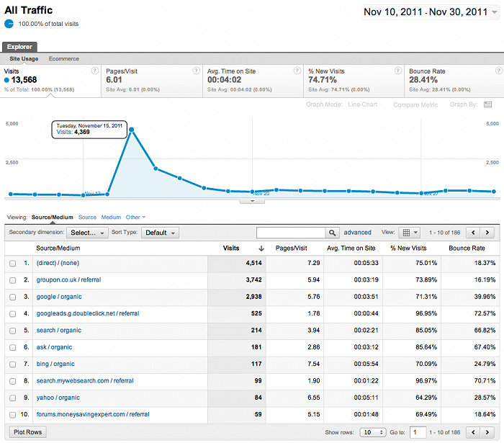
Task: Click in the table search input field
Action: pyautogui.click(x=291, y=233)
